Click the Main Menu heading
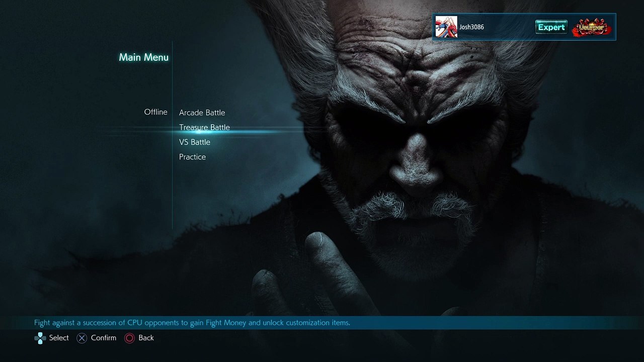 pyautogui.click(x=143, y=57)
